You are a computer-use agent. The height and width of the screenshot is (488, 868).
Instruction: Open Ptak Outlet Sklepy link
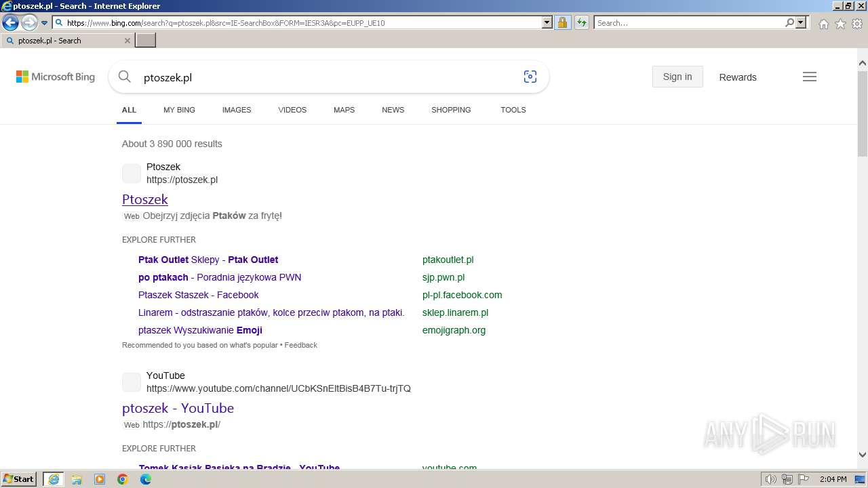(x=208, y=260)
